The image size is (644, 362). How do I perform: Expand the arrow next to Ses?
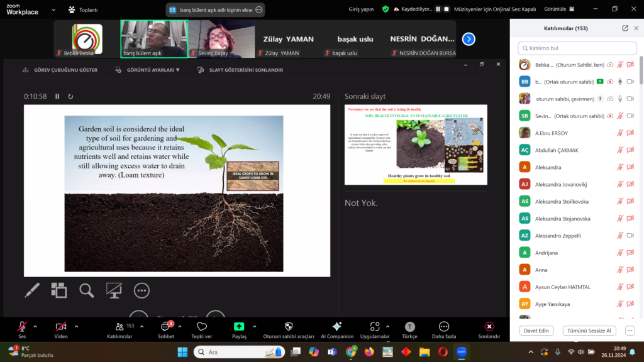(x=35, y=326)
